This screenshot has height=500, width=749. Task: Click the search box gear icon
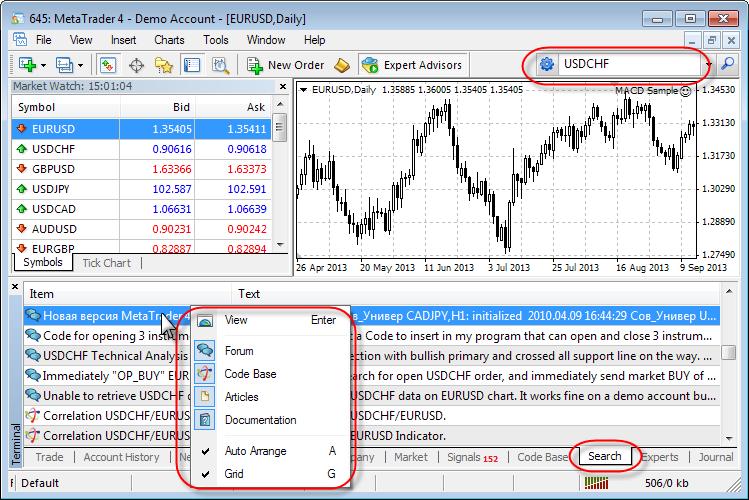(547, 64)
